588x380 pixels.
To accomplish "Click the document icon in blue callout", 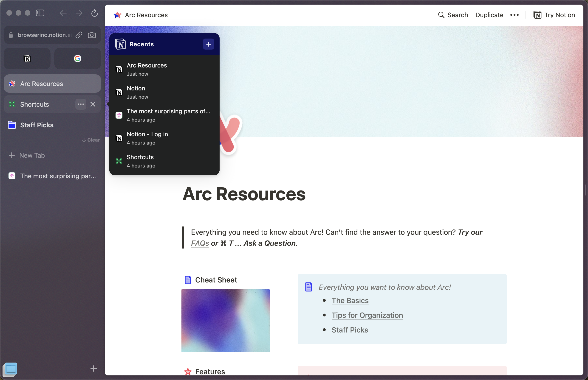I will (308, 287).
